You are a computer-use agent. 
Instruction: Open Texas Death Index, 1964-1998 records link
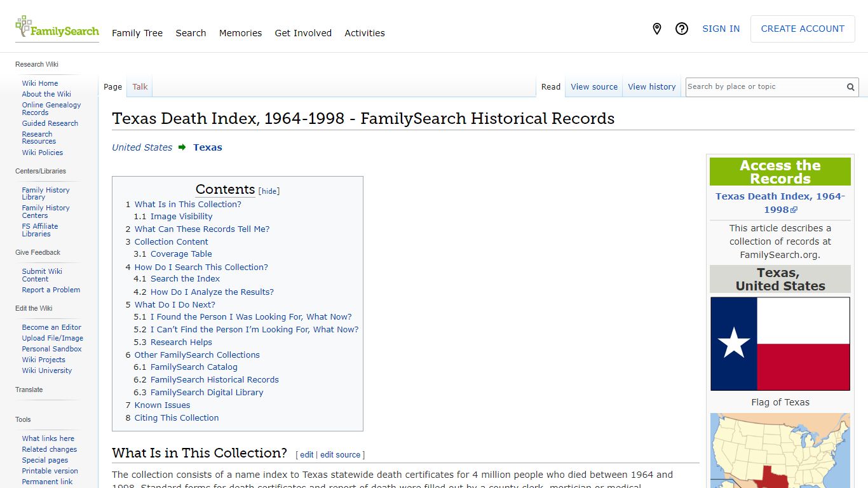pyautogui.click(x=780, y=203)
